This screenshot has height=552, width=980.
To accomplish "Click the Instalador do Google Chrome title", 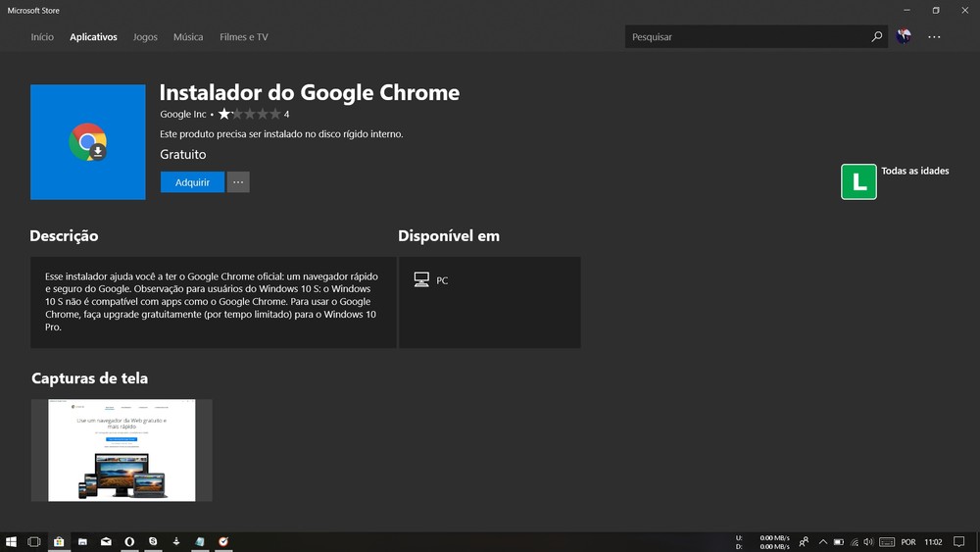I will [x=310, y=92].
